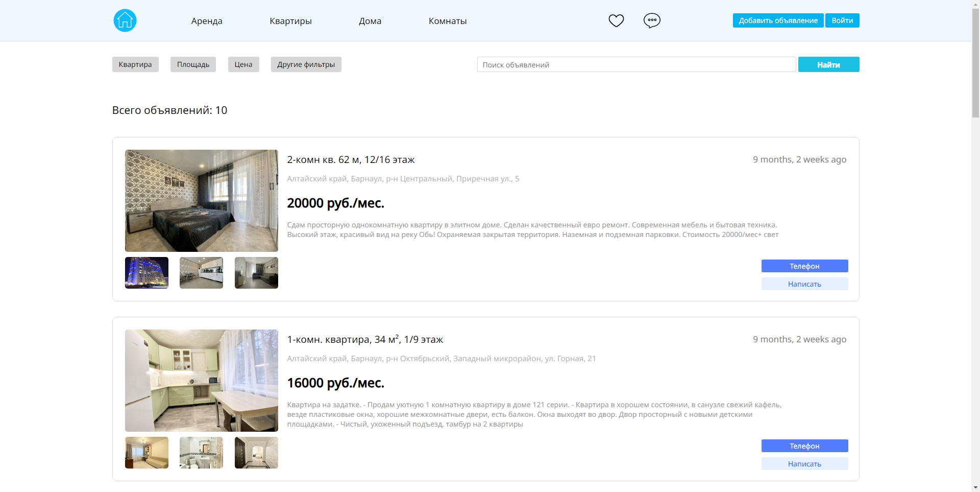
Task: Open the Дома section
Action: (370, 21)
